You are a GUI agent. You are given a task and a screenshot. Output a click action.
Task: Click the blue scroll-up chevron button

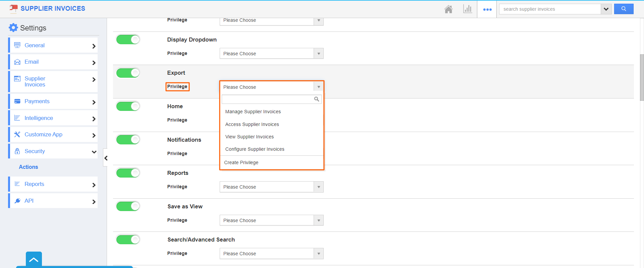tap(34, 259)
